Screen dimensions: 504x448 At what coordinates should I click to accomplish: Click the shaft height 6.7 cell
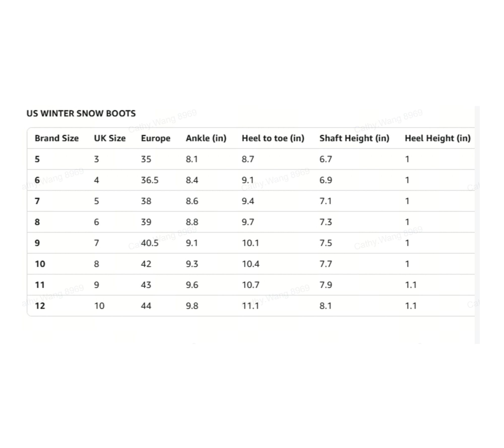pos(326,159)
